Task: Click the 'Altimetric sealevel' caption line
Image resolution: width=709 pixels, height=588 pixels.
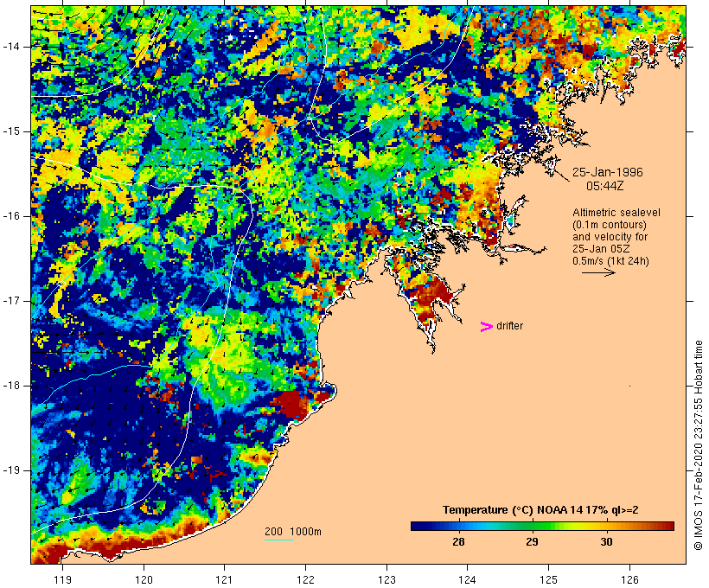Action: [x=616, y=213]
